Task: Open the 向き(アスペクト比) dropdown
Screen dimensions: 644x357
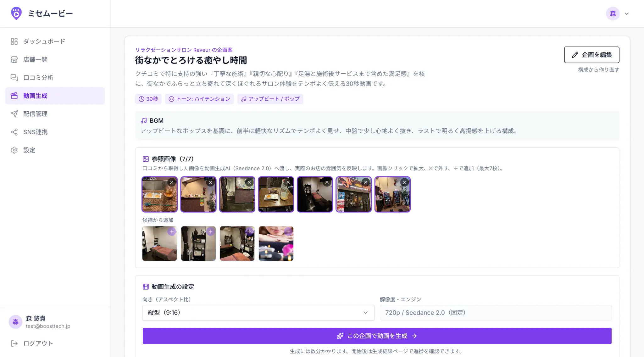Action: 258,312
